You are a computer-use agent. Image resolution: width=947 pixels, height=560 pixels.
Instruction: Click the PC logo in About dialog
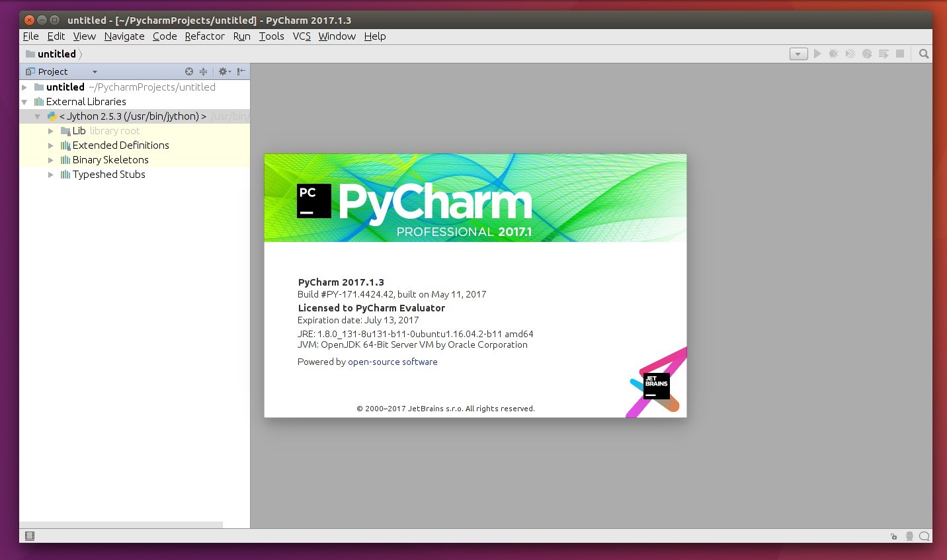pyautogui.click(x=314, y=201)
